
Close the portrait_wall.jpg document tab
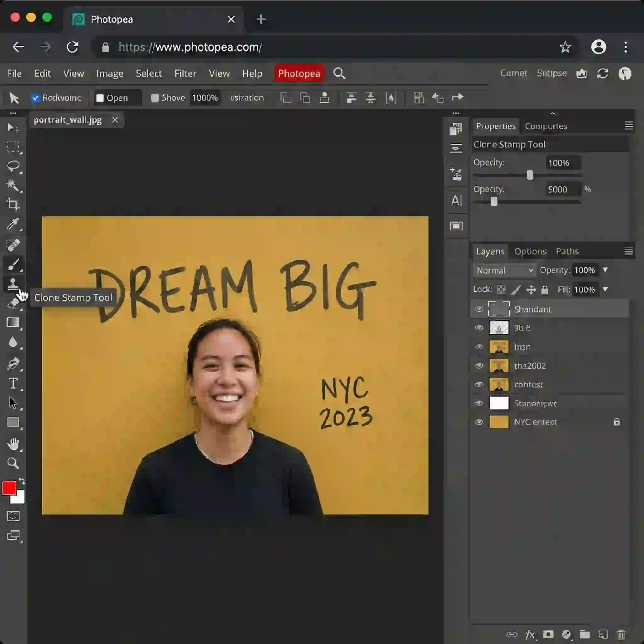point(115,120)
